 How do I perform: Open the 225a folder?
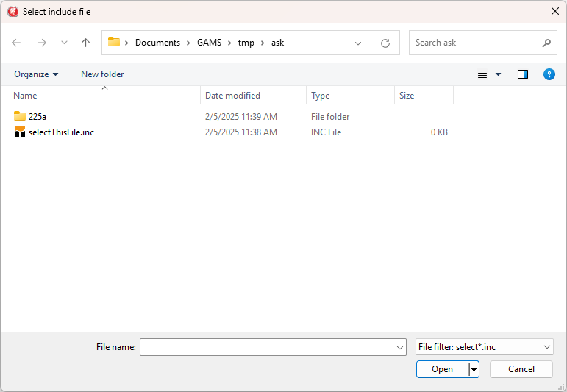(x=38, y=116)
